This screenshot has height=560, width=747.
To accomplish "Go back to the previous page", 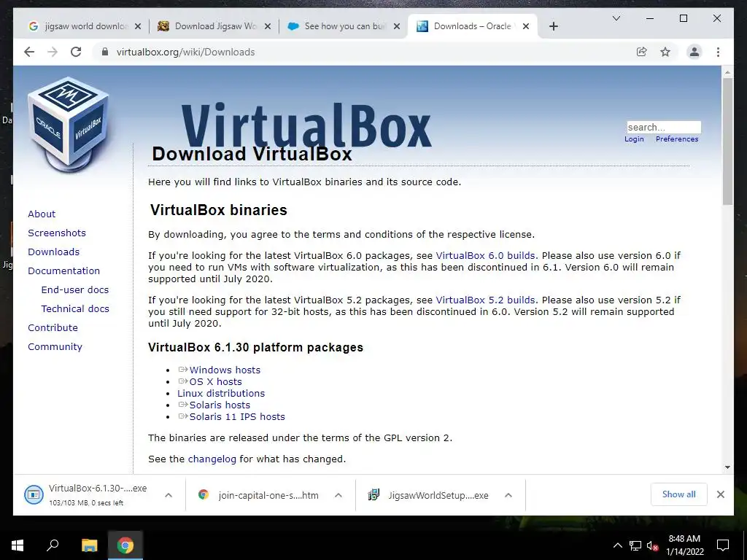I will point(29,52).
